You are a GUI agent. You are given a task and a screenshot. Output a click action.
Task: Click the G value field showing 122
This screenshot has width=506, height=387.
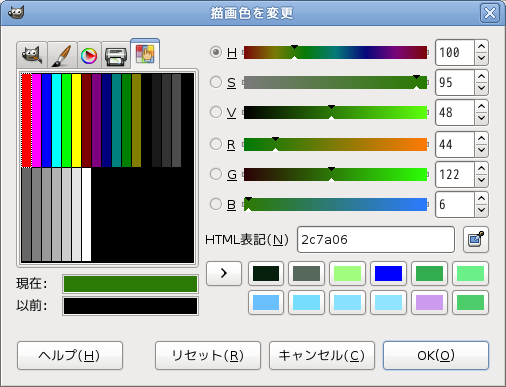click(455, 174)
